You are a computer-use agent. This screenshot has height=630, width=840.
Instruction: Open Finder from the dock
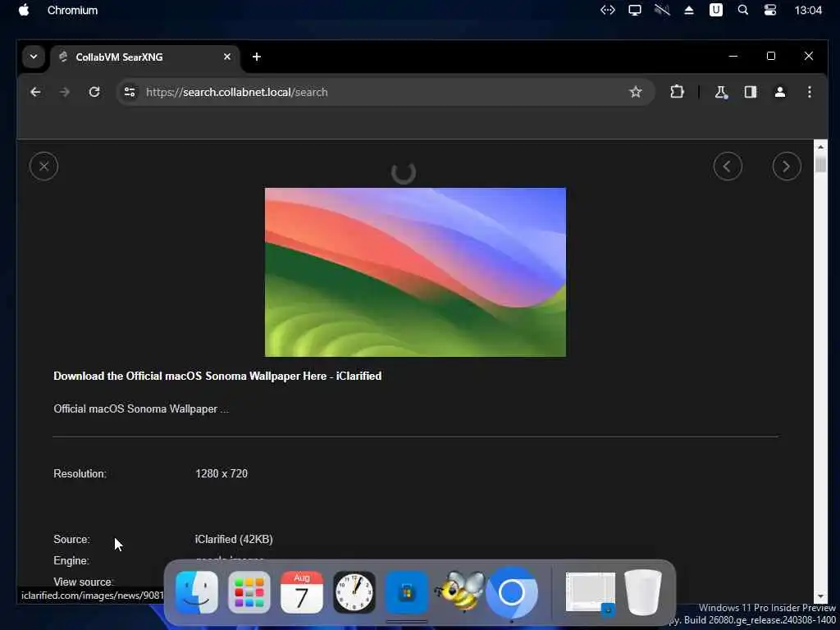(x=197, y=592)
